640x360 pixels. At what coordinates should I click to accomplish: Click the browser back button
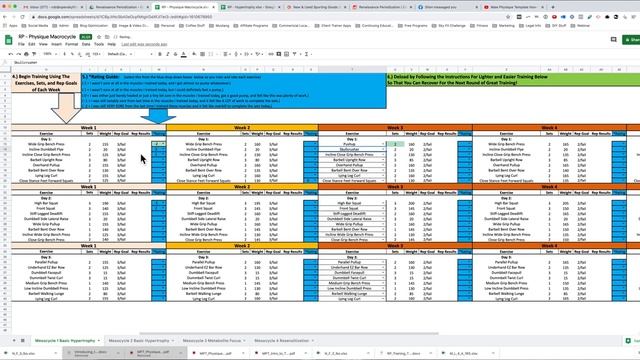pos(5,17)
